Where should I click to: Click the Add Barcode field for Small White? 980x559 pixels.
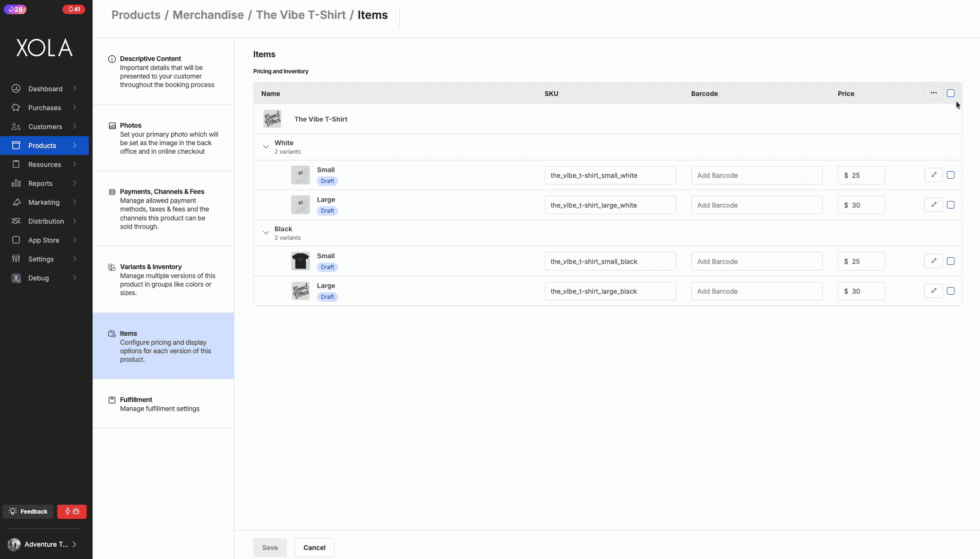(x=756, y=175)
